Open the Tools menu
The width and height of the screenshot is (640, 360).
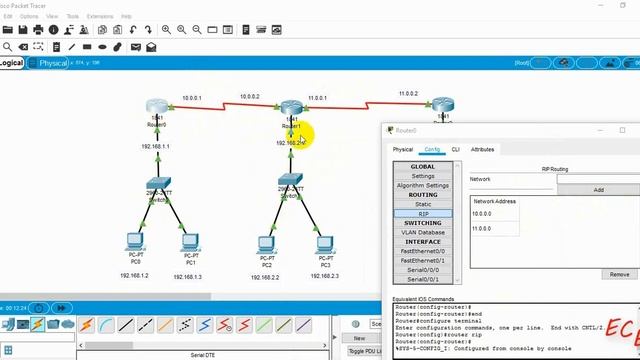coord(72,16)
